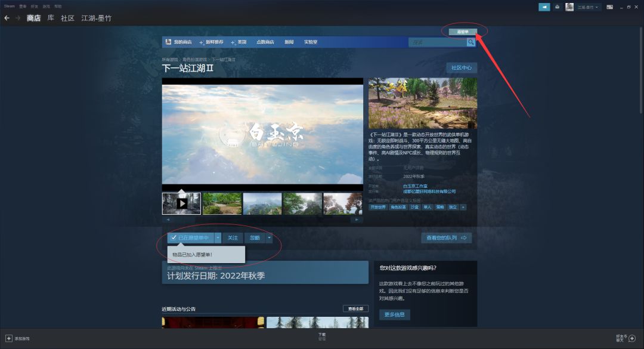Open developer link 白玉京工作室

click(x=415, y=186)
